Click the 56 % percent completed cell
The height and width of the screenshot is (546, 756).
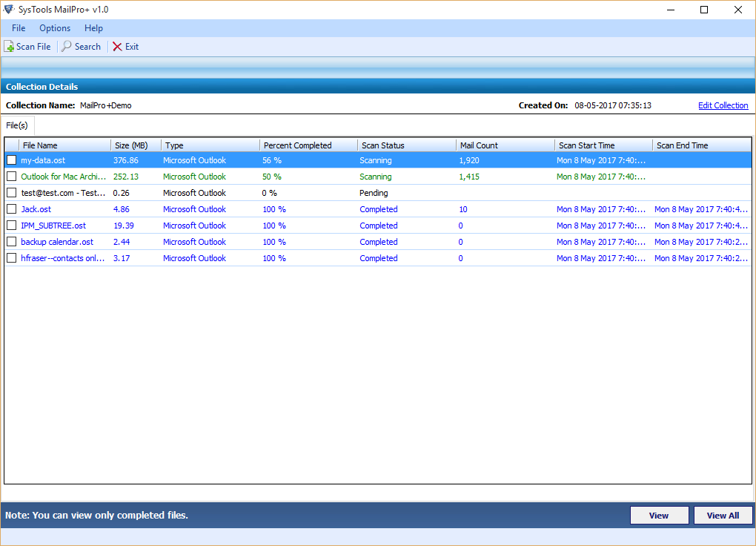point(272,160)
